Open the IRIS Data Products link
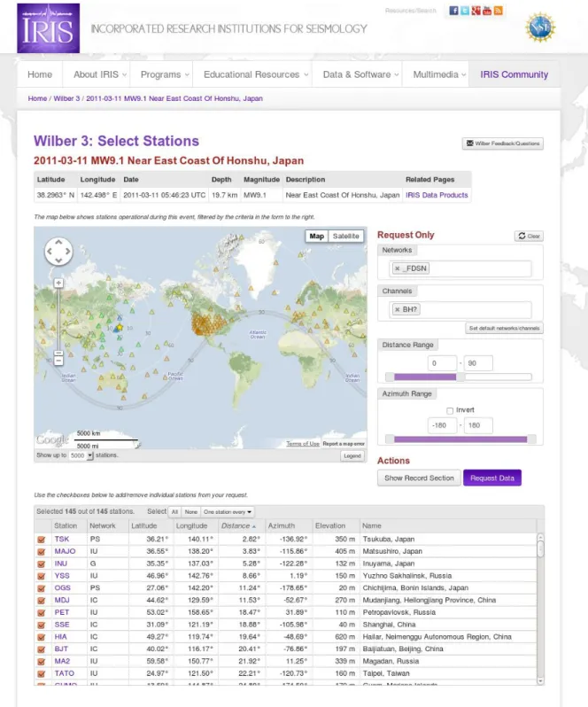The width and height of the screenshot is (588, 707). (x=437, y=195)
